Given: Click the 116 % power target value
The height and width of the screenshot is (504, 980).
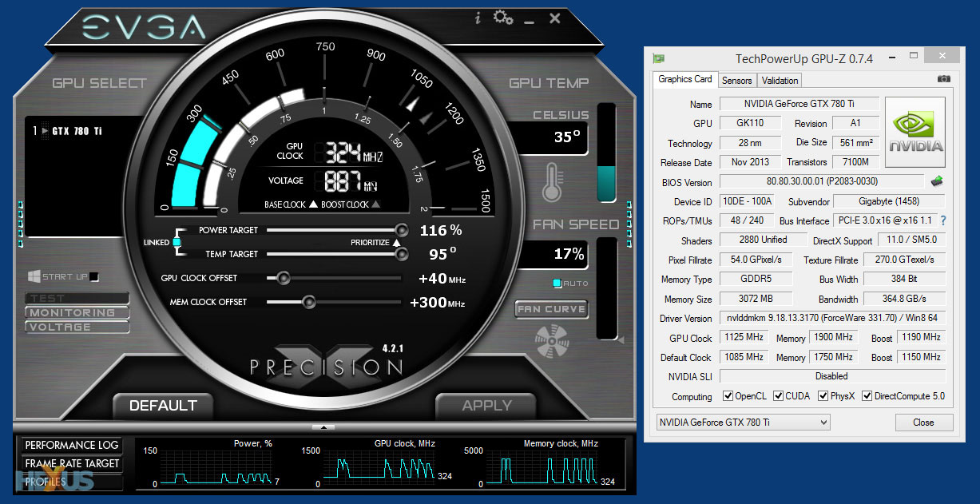Looking at the screenshot, I should tap(441, 230).
